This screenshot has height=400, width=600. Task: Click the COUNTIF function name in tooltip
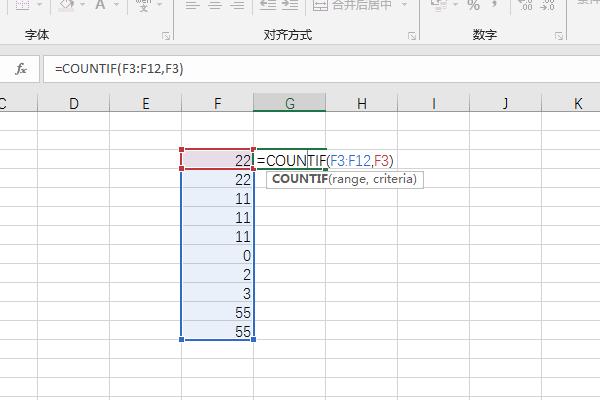(x=300, y=179)
